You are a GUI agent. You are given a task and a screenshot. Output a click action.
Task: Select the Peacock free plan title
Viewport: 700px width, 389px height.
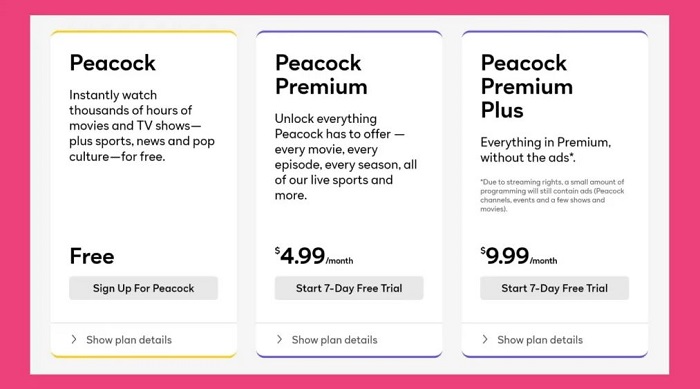112,63
